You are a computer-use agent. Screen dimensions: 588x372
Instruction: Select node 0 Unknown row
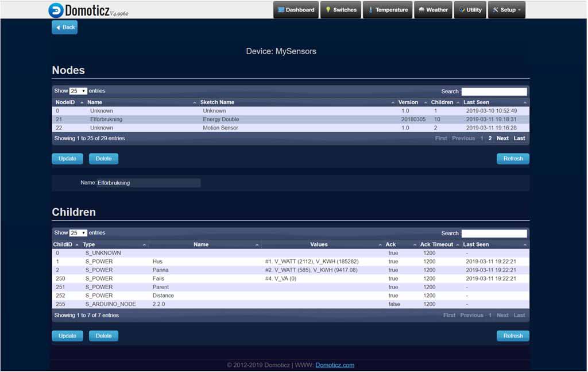click(x=291, y=111)
